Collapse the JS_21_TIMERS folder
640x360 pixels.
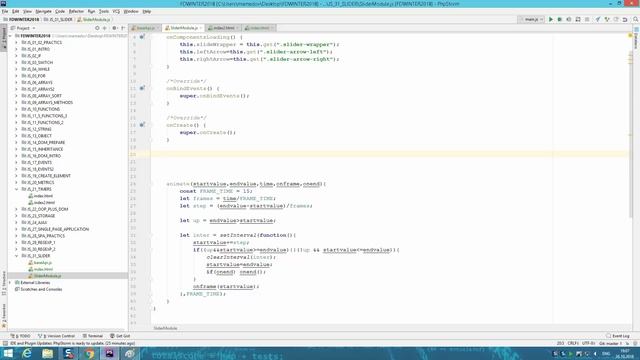16,189
